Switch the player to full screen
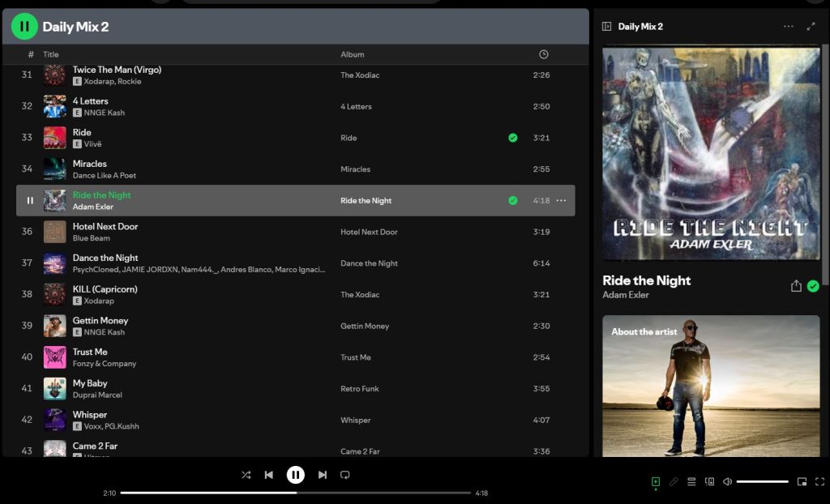The height and width of the screenshot is (504, 830). pyautogui.click(x=820, y=482)
